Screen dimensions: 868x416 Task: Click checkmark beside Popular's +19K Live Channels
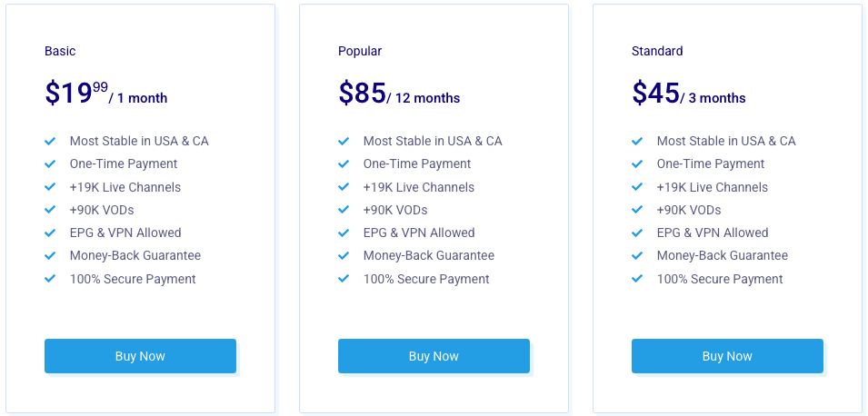click(x=344, y=187)
